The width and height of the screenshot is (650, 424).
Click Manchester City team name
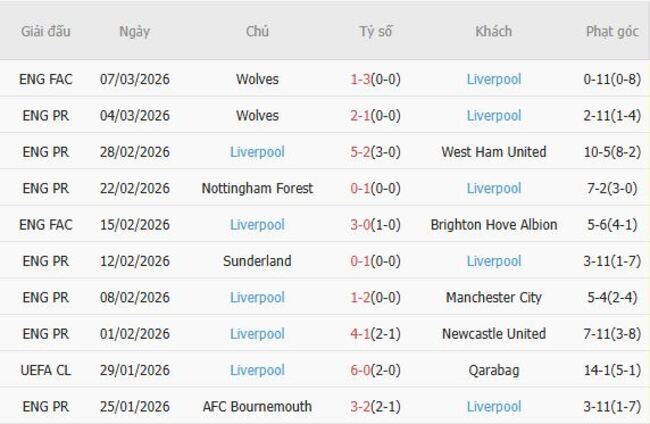coord(494,297)
